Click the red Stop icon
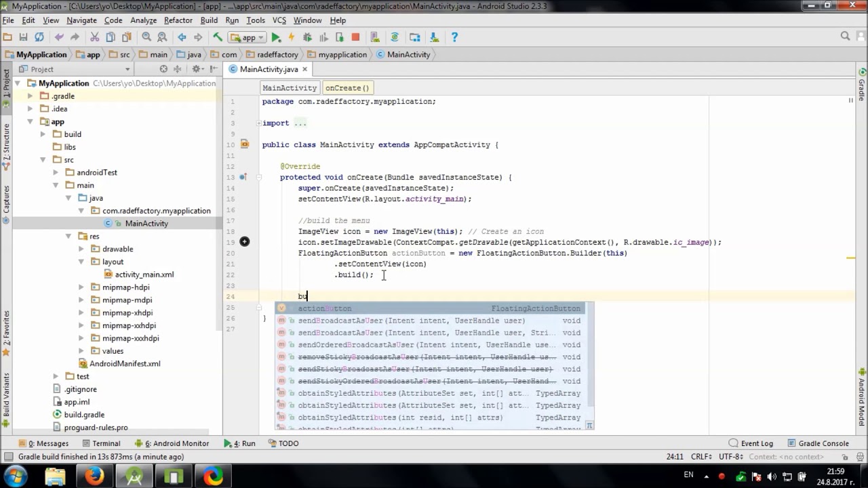The width and height of the screenshot is (868, 488). point(355,37)
